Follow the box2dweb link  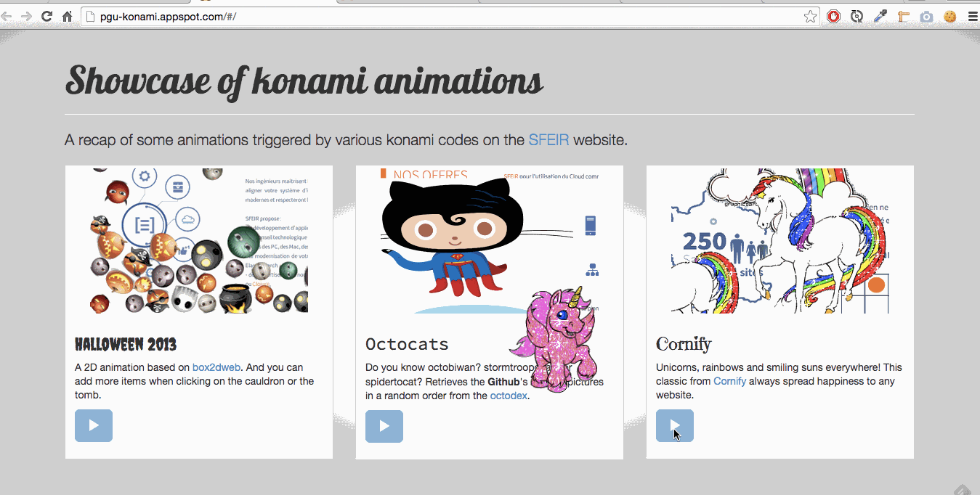(x=216, y=367)
